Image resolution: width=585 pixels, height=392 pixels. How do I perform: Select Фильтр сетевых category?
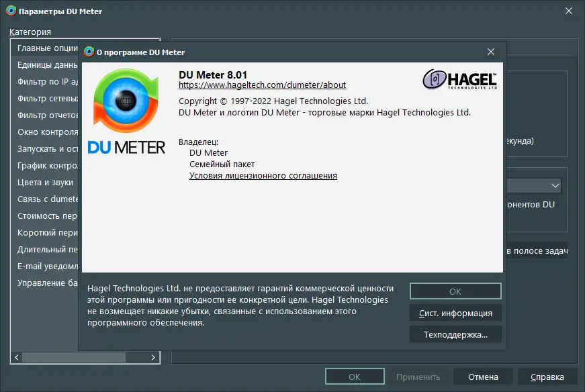45,99
